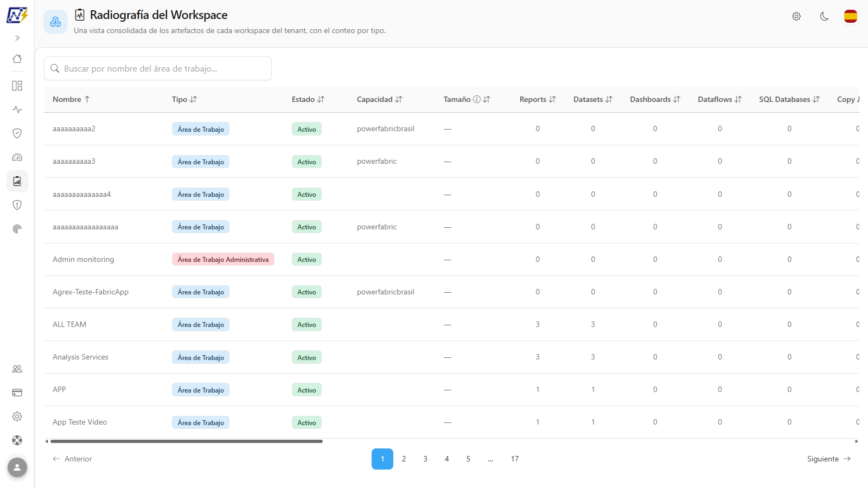This screenshot has height=488, width=868.
Task: Sort table by Tipo column
Action: [x=184, y=99]
